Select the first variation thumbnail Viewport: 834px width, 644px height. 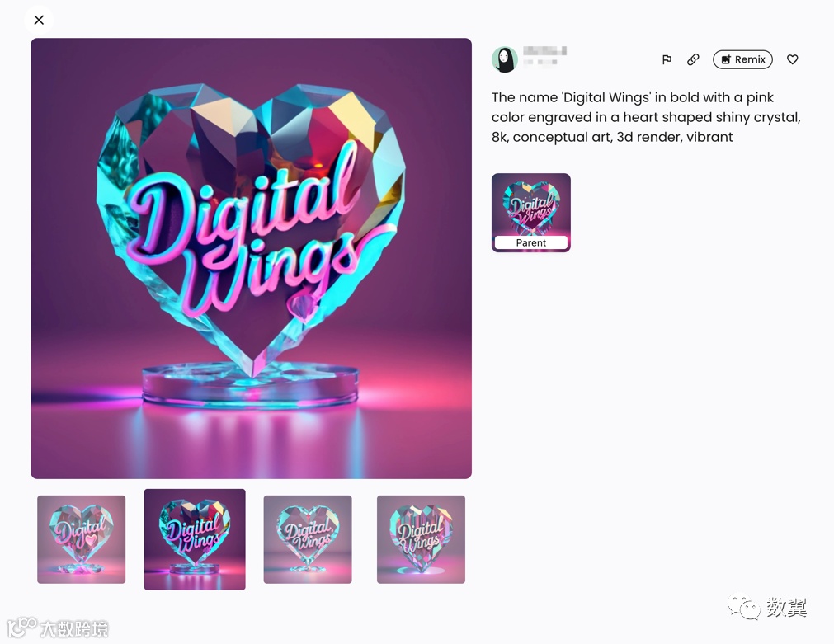pyautogui.click(x=82, y=539)
